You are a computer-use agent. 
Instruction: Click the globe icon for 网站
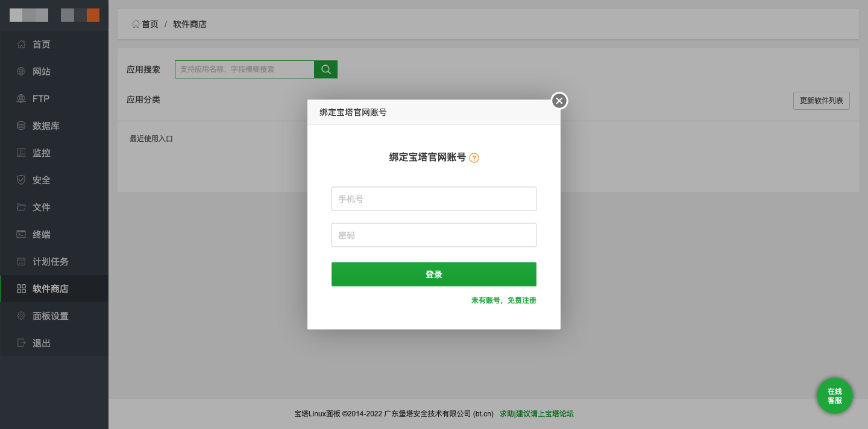tap(21, 71)
